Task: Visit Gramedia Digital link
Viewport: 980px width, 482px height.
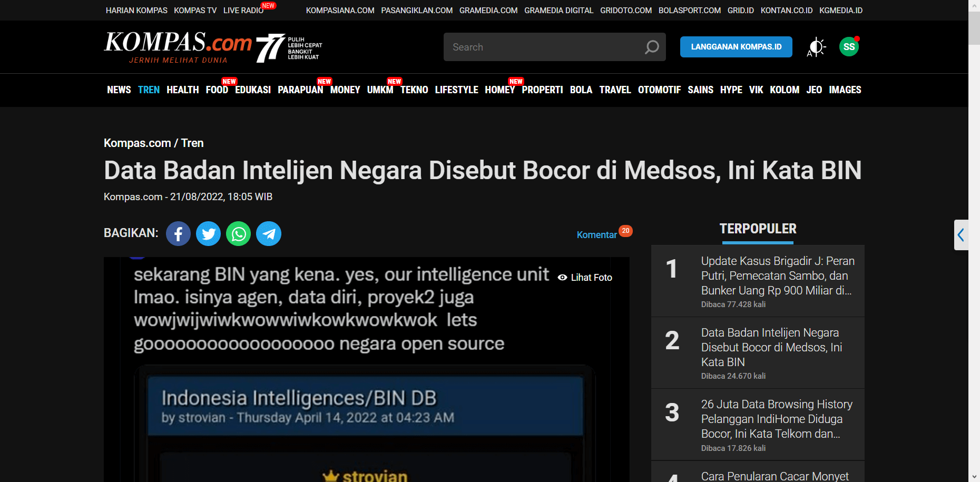Action: tap(558, 11)
